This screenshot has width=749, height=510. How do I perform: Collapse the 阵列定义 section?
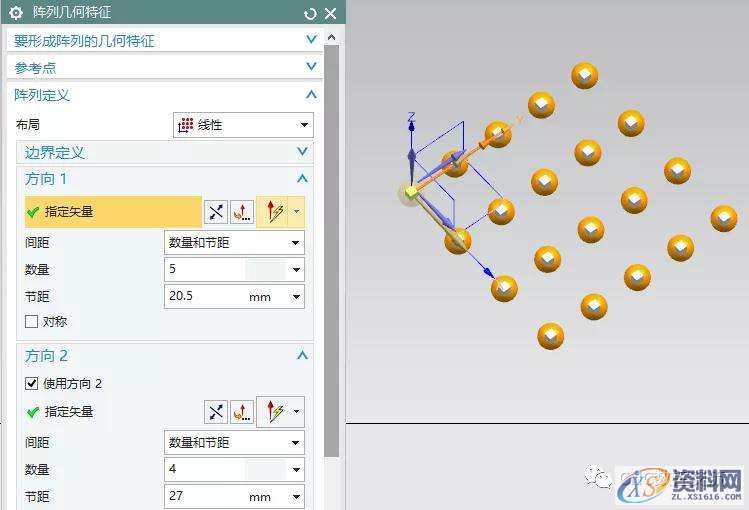[x=311, y=95]
